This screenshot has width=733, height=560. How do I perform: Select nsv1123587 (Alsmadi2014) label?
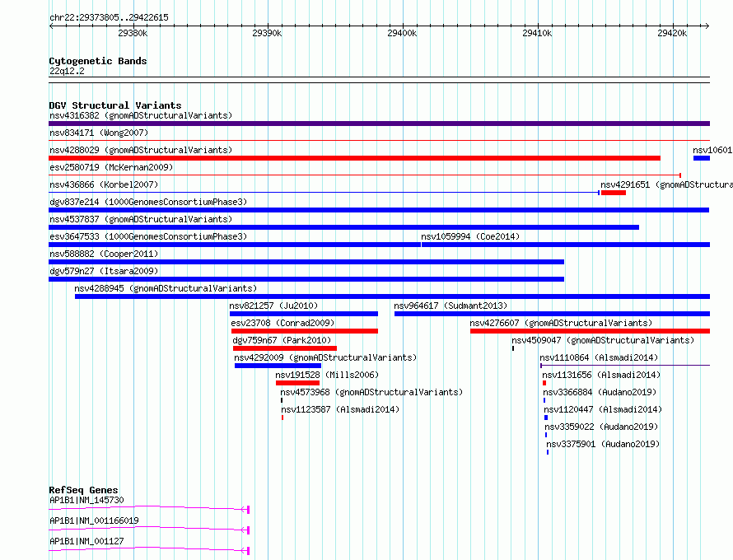tap(340, 409)
